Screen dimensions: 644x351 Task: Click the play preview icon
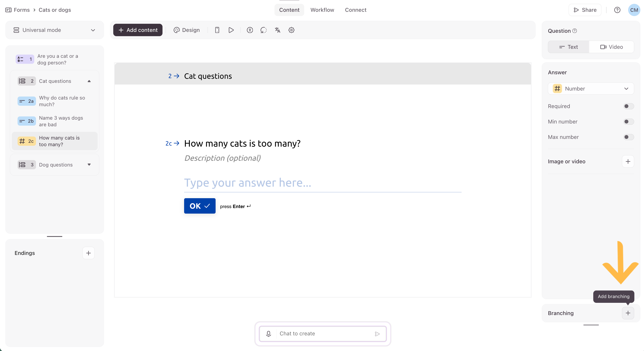231,30
